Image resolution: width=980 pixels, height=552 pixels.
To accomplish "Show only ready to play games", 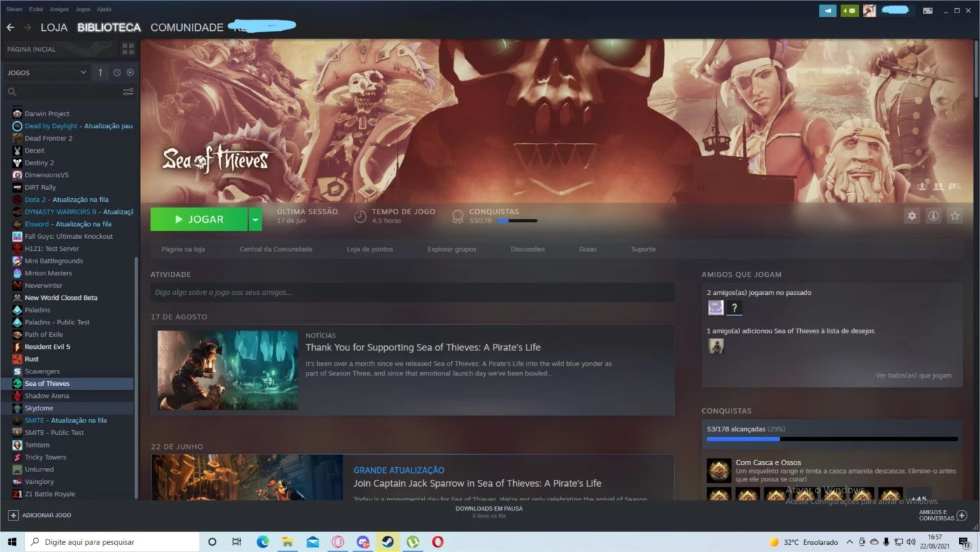I will pos(130,72).
